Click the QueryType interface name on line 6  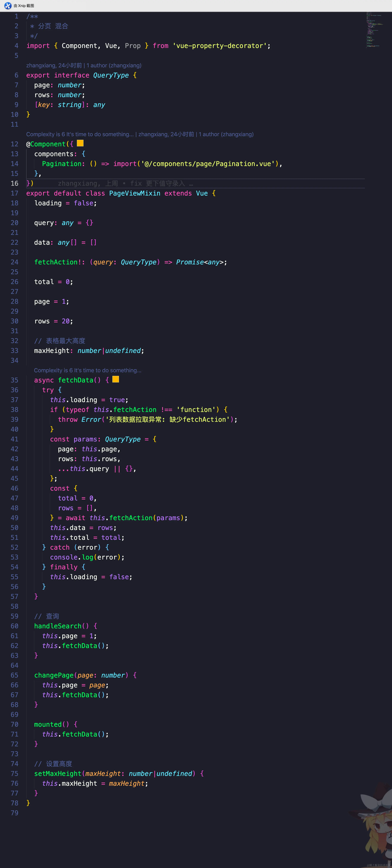point(111,75)
